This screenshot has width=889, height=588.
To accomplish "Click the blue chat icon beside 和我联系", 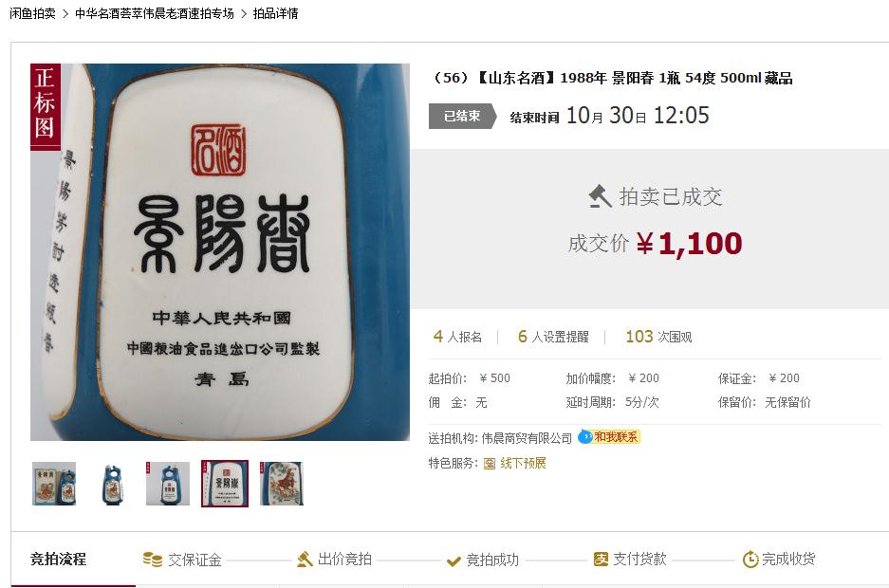I will click(585, 437).
